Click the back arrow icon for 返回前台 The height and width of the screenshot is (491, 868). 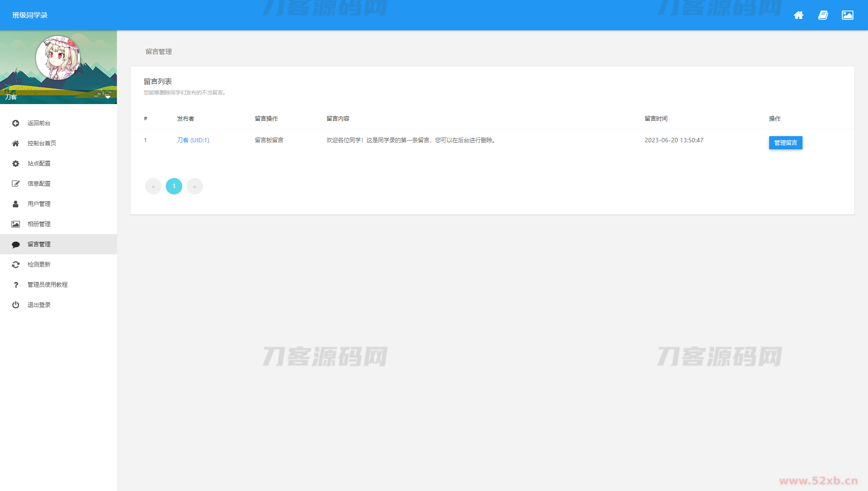click(x=16, y=123)
